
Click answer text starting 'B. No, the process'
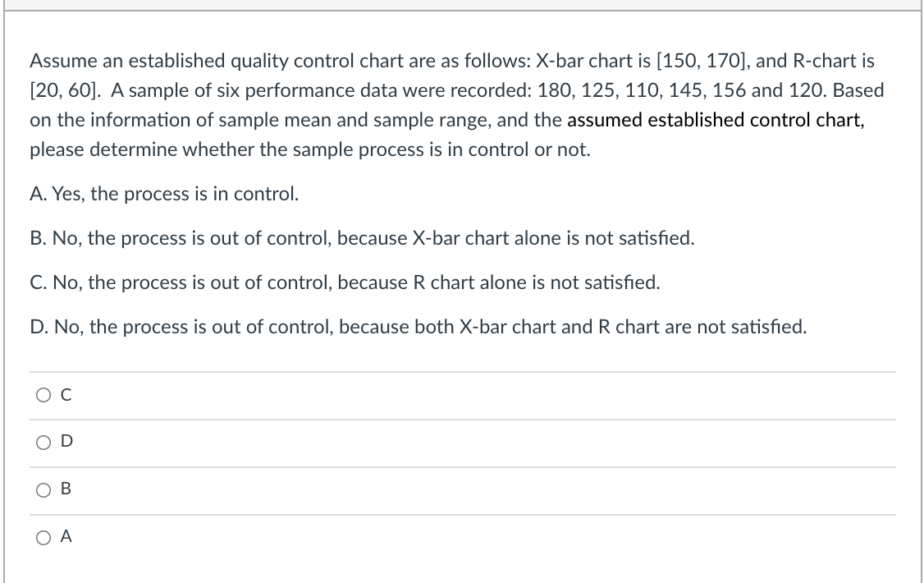pyautogui.click(x=362, y=238)
